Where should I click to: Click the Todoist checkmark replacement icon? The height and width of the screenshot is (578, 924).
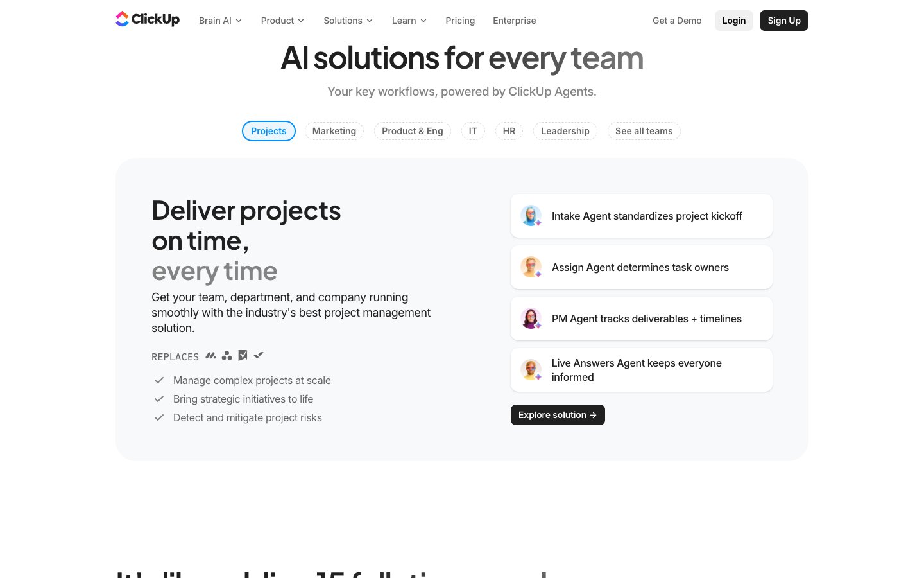pos(259,355)
